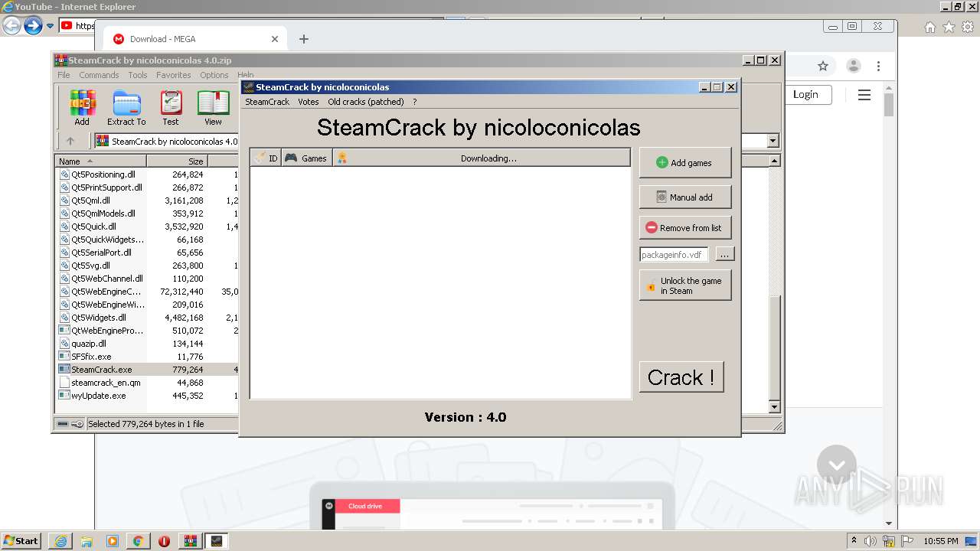The height and width of the screenshot is (551, 980).
Task: Click the Manual add button
Action: 685,197
